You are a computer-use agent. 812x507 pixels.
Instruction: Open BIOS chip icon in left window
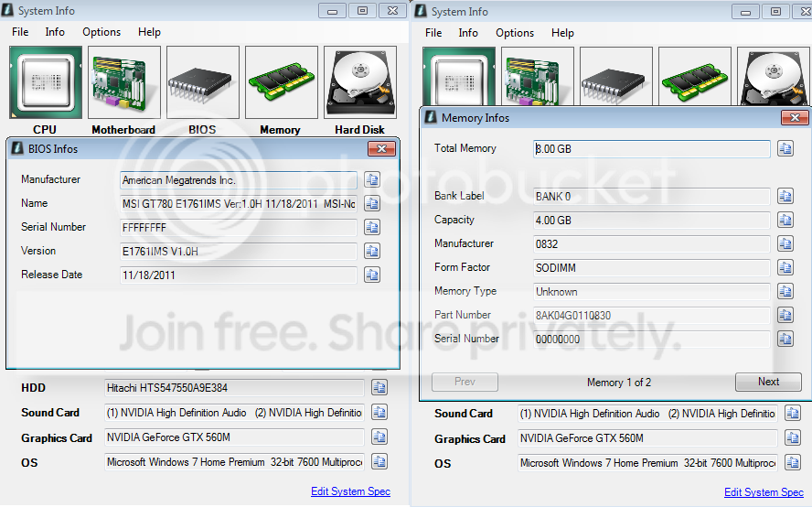202,82
